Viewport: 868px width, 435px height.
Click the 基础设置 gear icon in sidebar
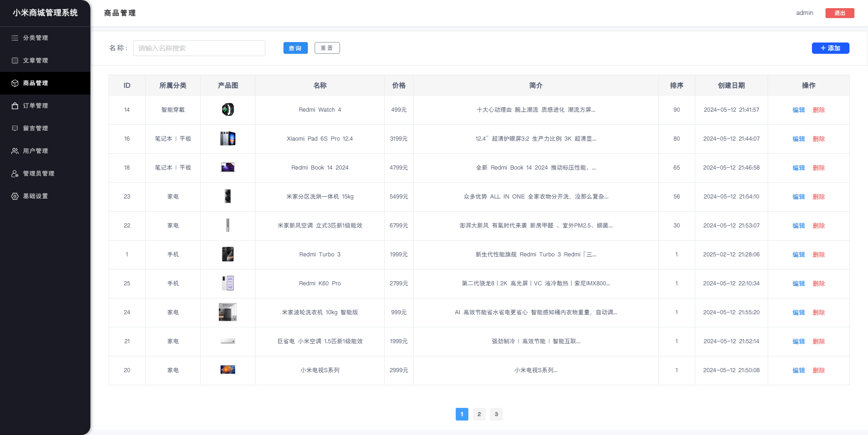[15, 196]
